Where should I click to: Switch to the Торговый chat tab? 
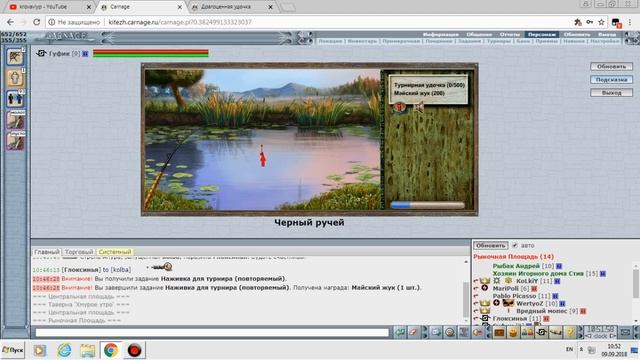pyautogui.click(x=79, y=252)
